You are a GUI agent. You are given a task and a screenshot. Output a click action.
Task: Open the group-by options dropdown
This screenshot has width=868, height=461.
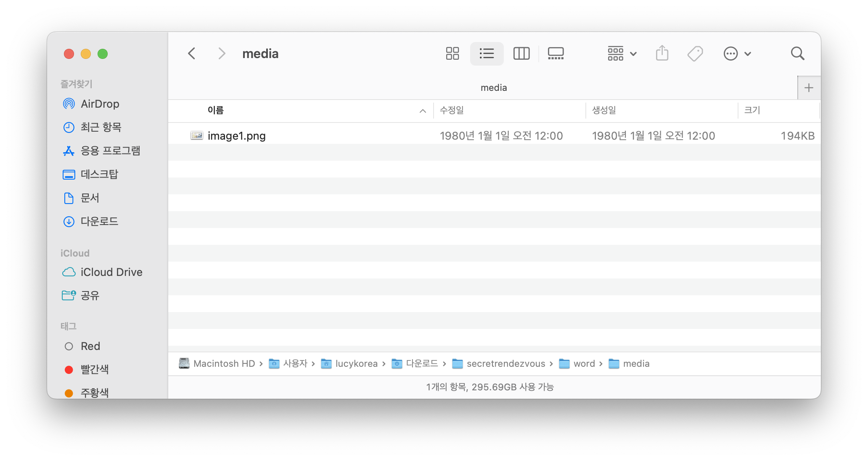pyautogui.click(x=622, y=53)
